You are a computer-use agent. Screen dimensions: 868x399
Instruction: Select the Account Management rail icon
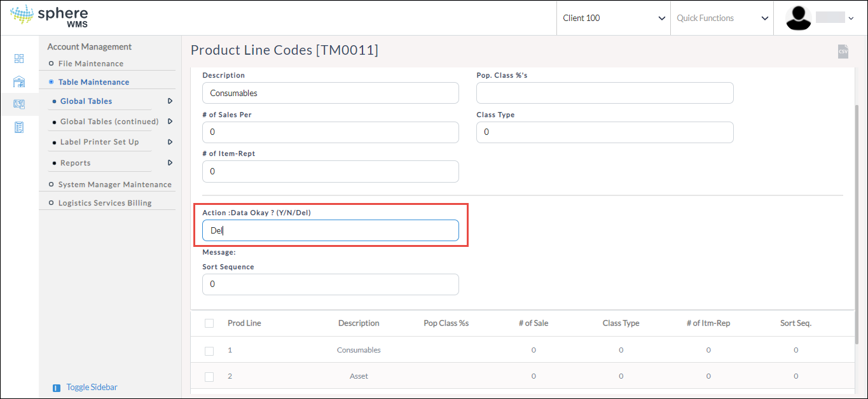click(19, 104)
